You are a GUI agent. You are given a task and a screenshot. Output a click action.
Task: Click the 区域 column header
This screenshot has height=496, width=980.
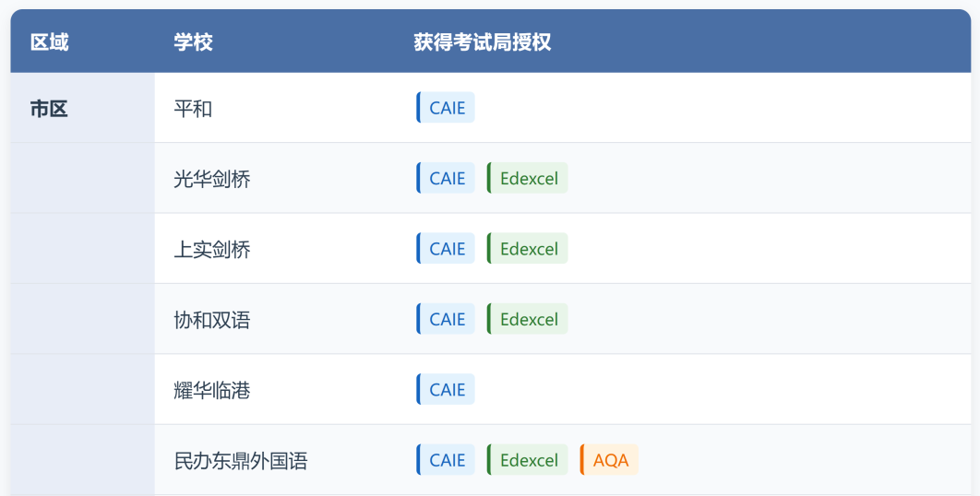pos(50,41)
